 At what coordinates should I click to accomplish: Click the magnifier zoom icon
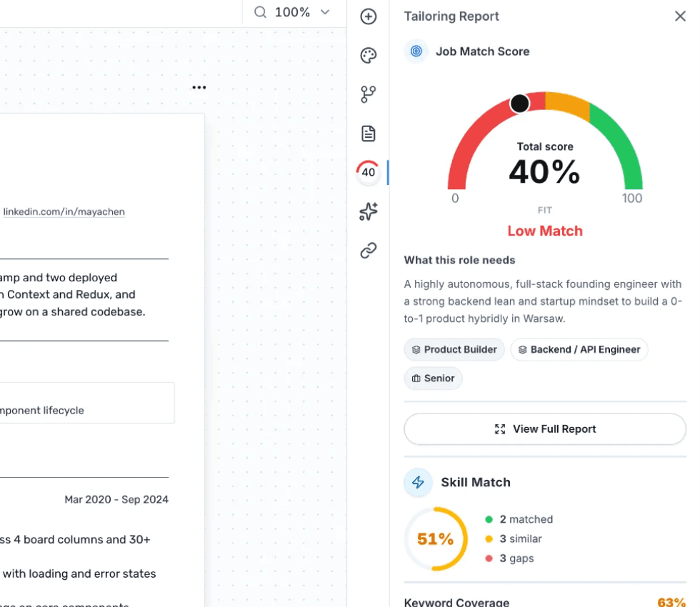click(x=260, y=12)
